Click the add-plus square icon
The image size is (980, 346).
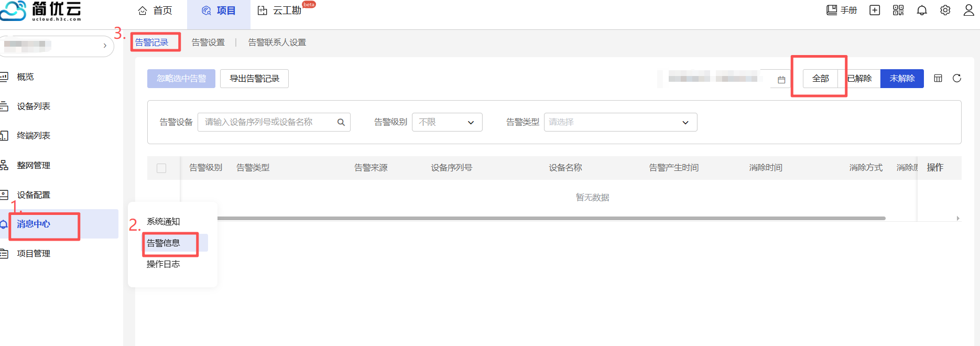(x=875, y=10)
